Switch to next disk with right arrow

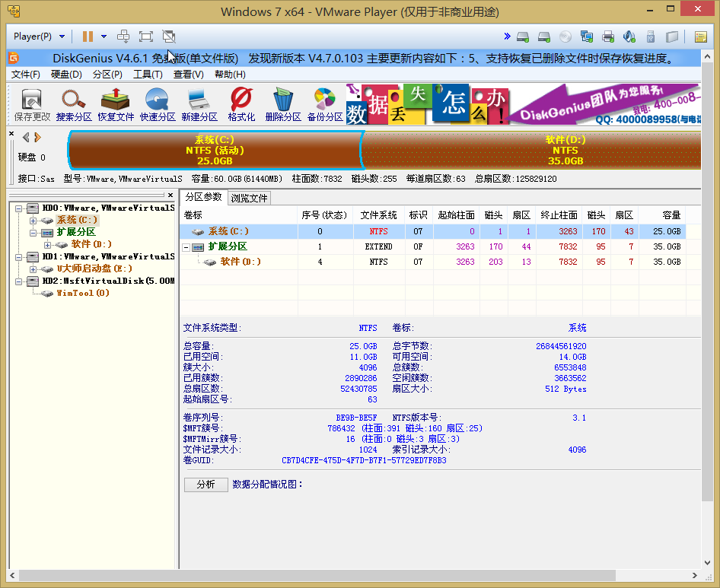[x=37, y=138]
